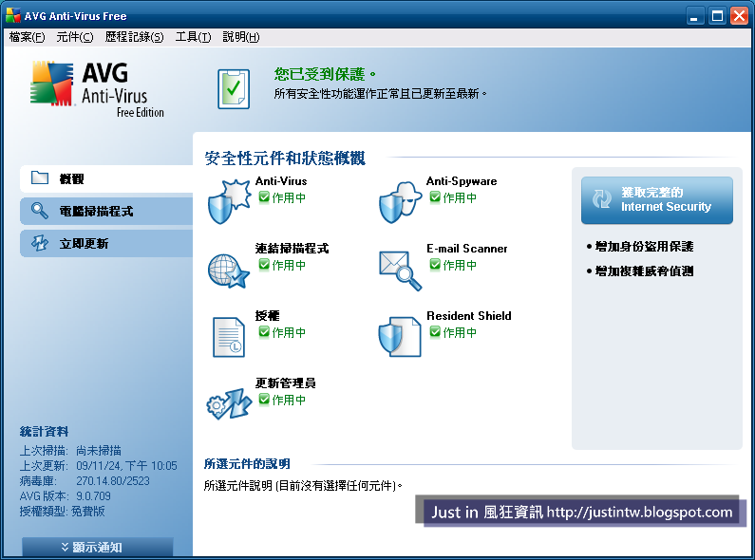Screen dimensions: 755x560
Task: Click the 連結掃描程式 component label
Action: tap(293, 249)
